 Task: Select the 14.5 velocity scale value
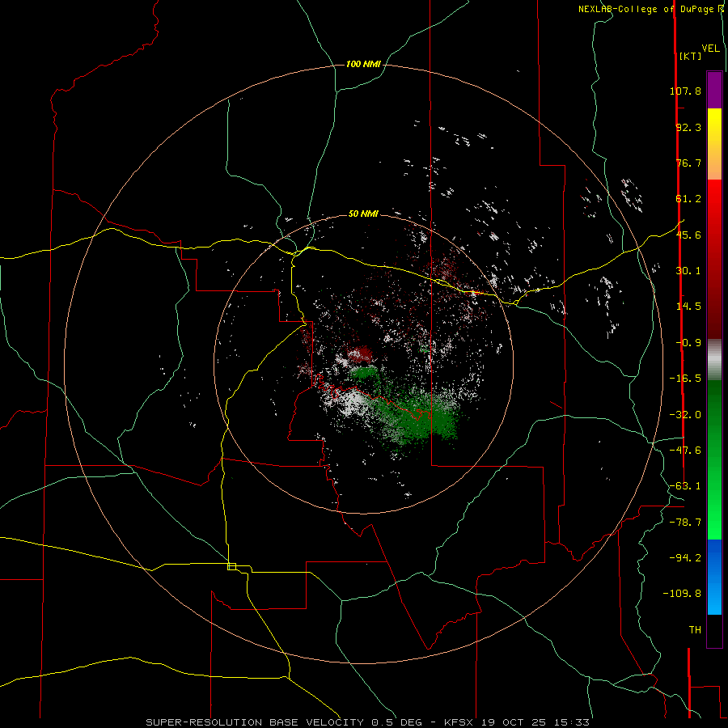click(x=688, y=307)
